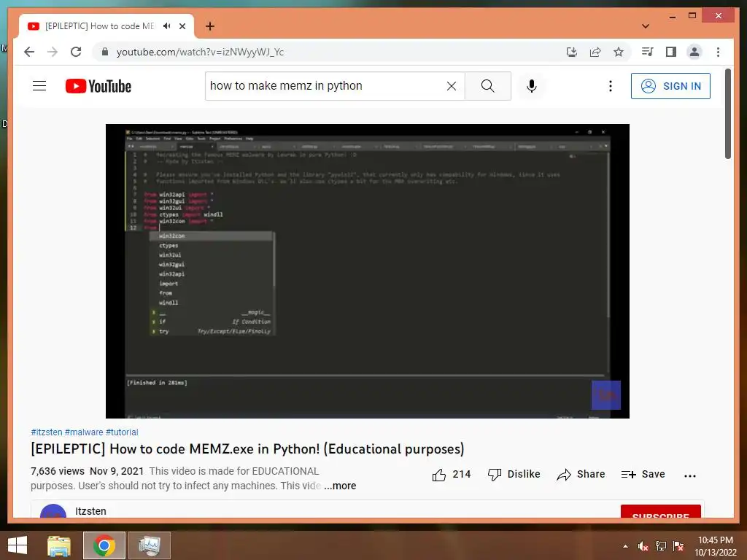Image resolution: width=747 pixels, height=560 pixels.
Task: Open the resource monitor taskbar app
Action: click(x=150, y=545)
